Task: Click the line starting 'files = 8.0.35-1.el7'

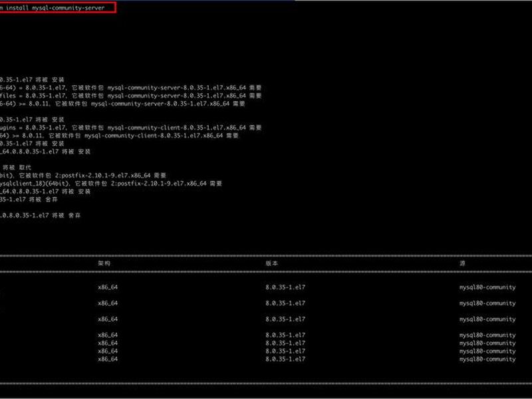Action: tap(130, 96)
